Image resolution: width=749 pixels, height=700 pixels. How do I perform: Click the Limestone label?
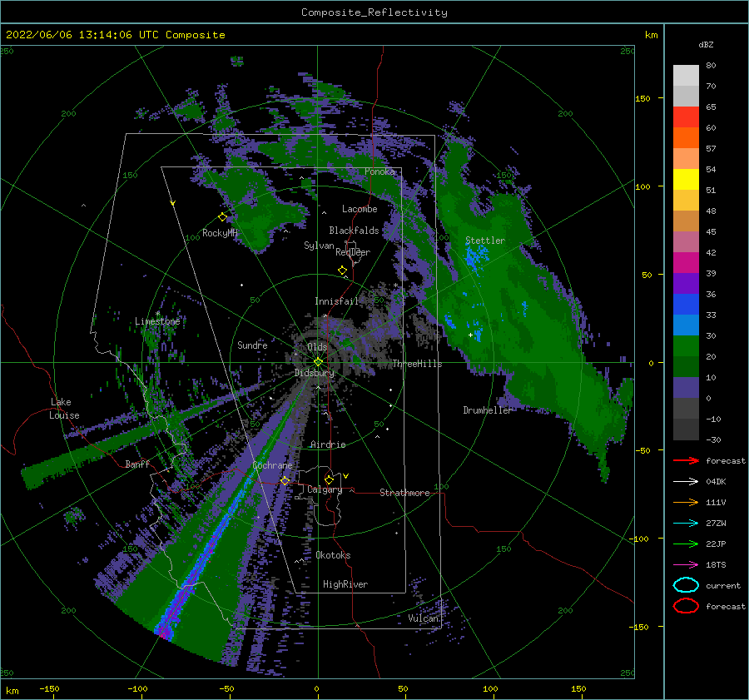[157, 321]
